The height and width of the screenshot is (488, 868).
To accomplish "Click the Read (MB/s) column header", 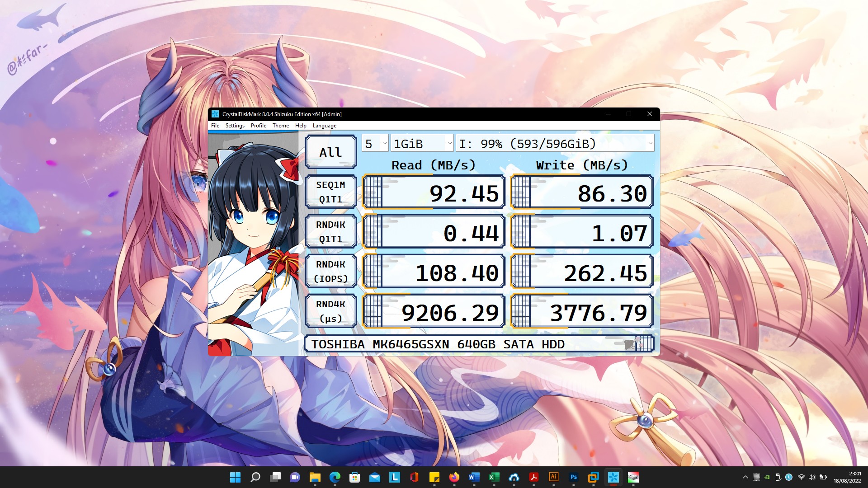I will point(434,165).
